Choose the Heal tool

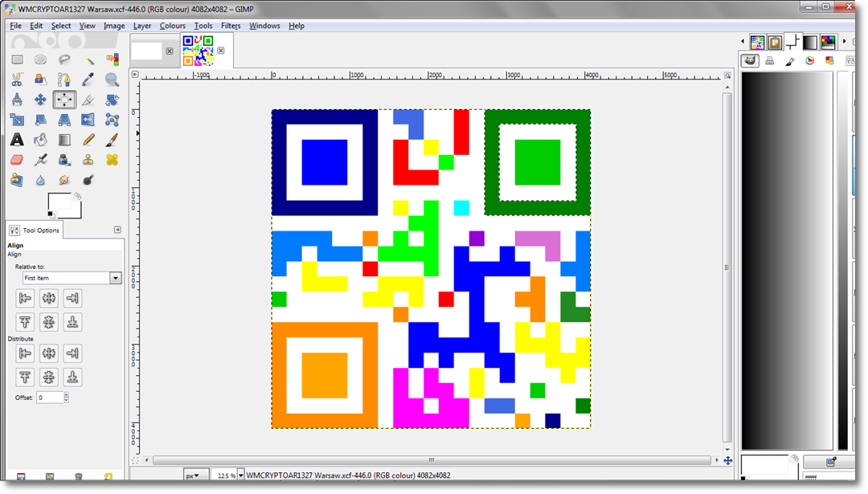click(x=112, y=160)
